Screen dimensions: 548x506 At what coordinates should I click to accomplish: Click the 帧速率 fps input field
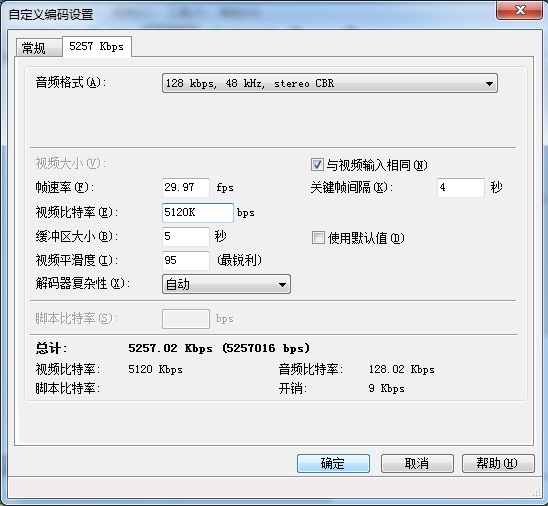186,188
